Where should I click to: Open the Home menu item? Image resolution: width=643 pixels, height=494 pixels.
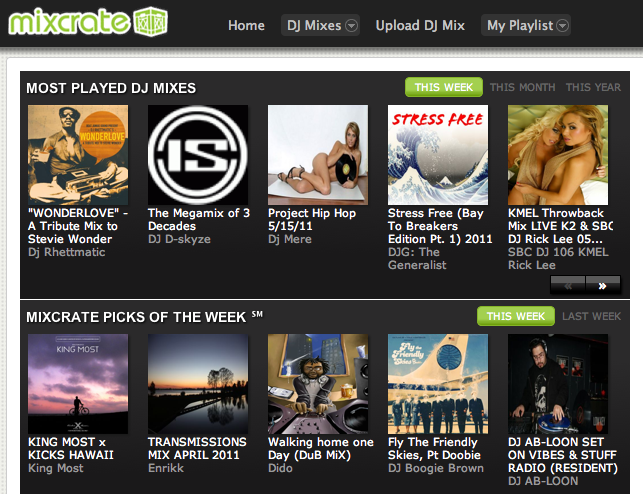click(246, 25)
